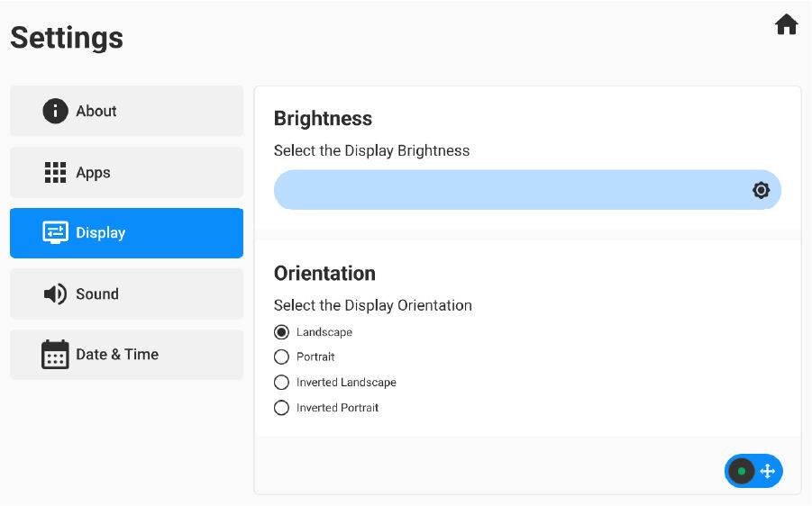
Task: Click the middle of the Brightness slider track
Action: click(527, 190)
